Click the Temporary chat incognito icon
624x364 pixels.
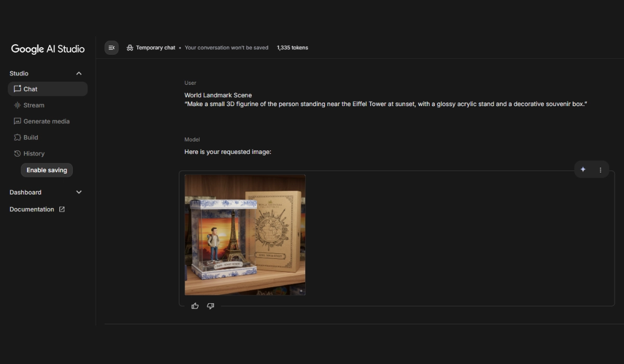tap(130, 48)
